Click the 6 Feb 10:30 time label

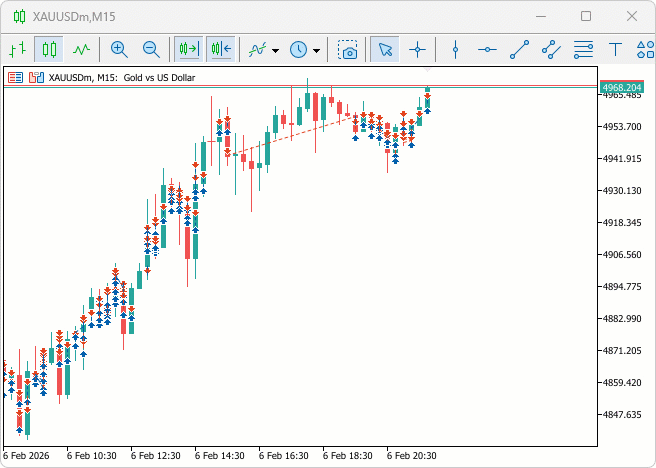(92, 455)
